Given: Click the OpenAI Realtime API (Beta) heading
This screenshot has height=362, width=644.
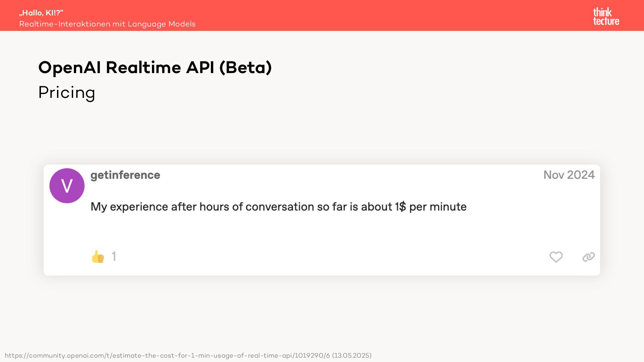Looking at the screenshot, I should click(x=155, y=67).
